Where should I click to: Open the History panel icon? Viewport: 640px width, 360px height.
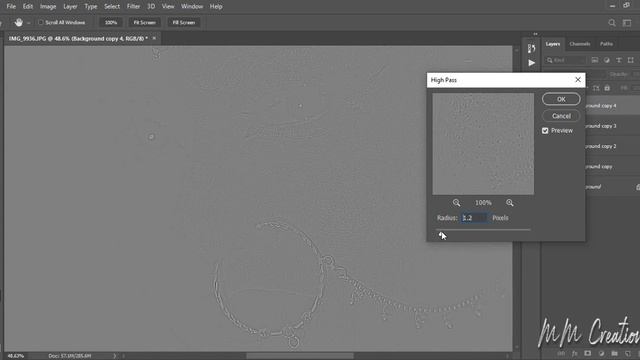coord(531,49)
